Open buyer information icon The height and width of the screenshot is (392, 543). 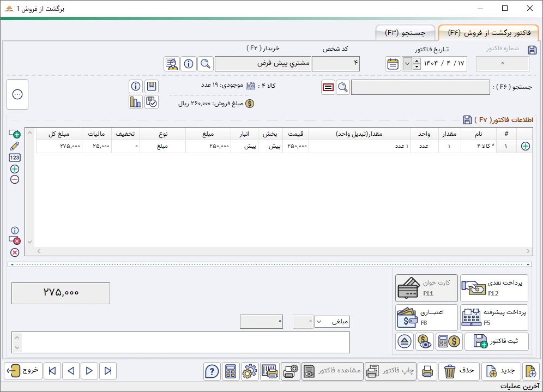point(189,64)
